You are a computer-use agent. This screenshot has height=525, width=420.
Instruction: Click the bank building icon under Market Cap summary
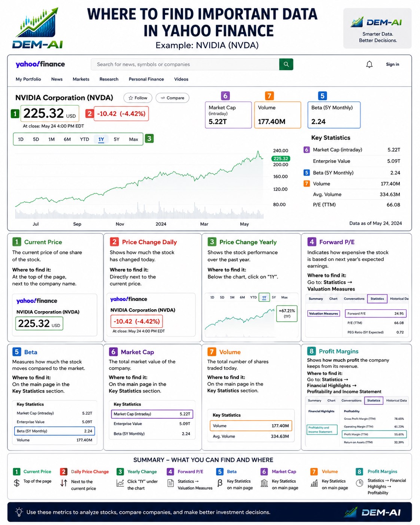tap(264, 483)
